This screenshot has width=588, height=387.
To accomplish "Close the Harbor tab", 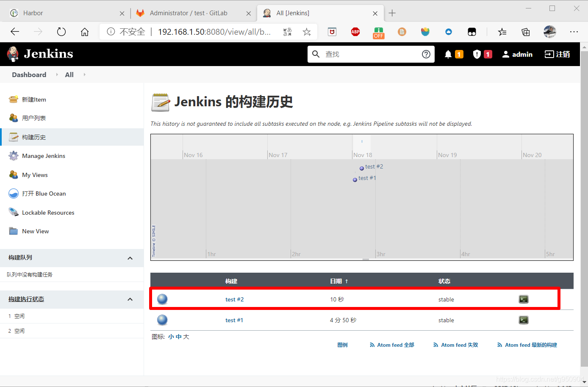I will (122, 14).
